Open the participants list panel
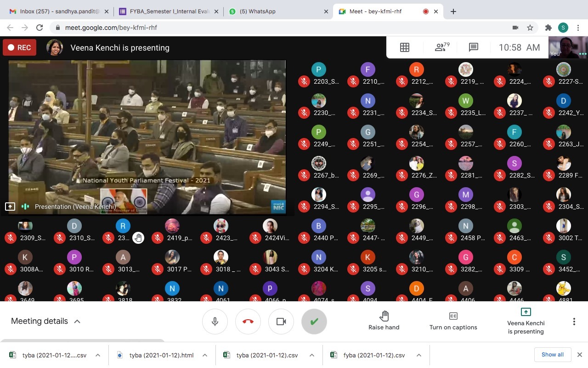The image size is (588, 368). tap(441, 47)
